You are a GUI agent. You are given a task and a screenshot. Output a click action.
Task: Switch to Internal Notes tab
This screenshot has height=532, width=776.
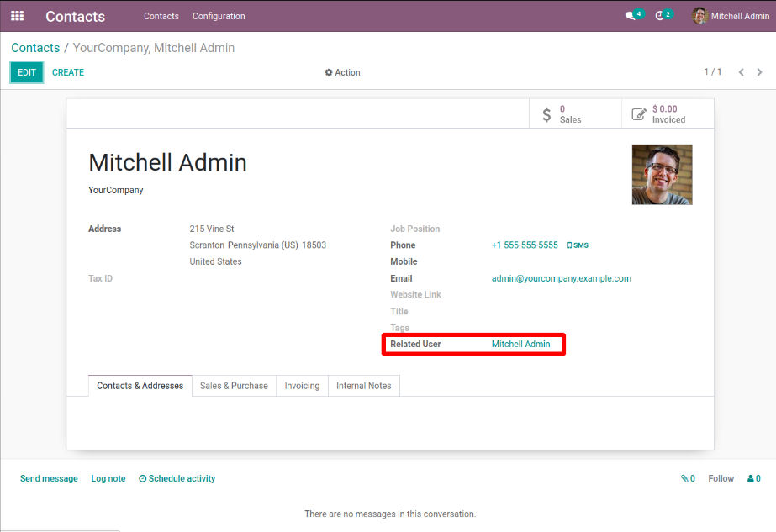pyautogui.click(x=364, y=386)
